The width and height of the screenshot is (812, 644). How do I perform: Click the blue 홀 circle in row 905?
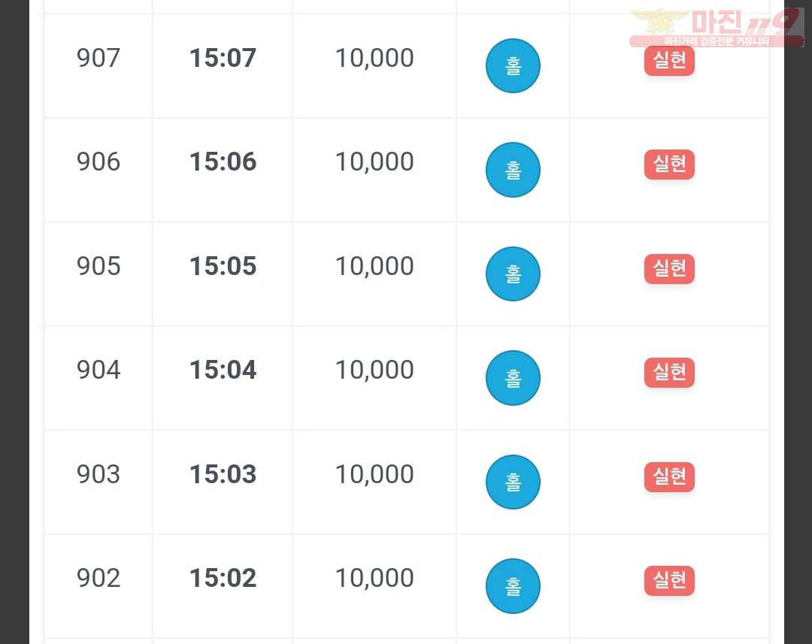pos(513,274)
